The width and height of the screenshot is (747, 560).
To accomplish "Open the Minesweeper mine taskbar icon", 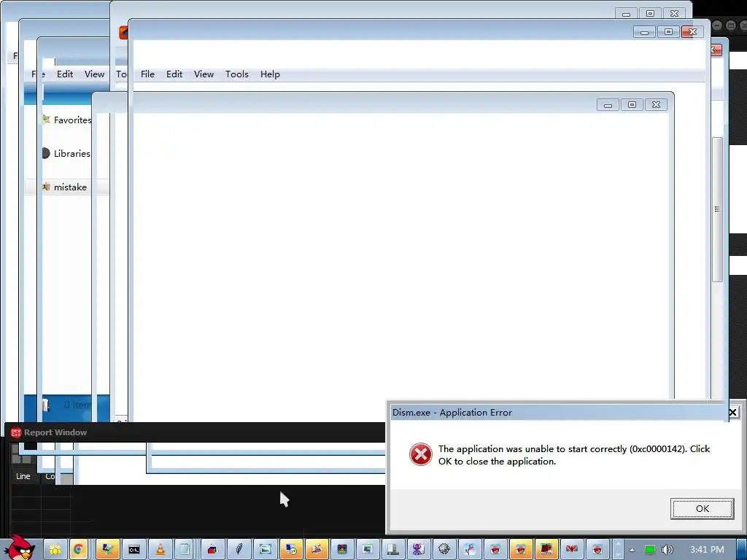I will tap(444, 550).
